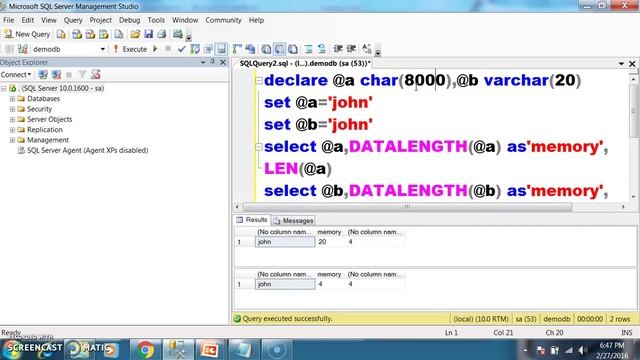Viewport: 640px width, 360px height.
Task: Click the Filter funnel in Object Explorer
Action: tap(82, 74)
